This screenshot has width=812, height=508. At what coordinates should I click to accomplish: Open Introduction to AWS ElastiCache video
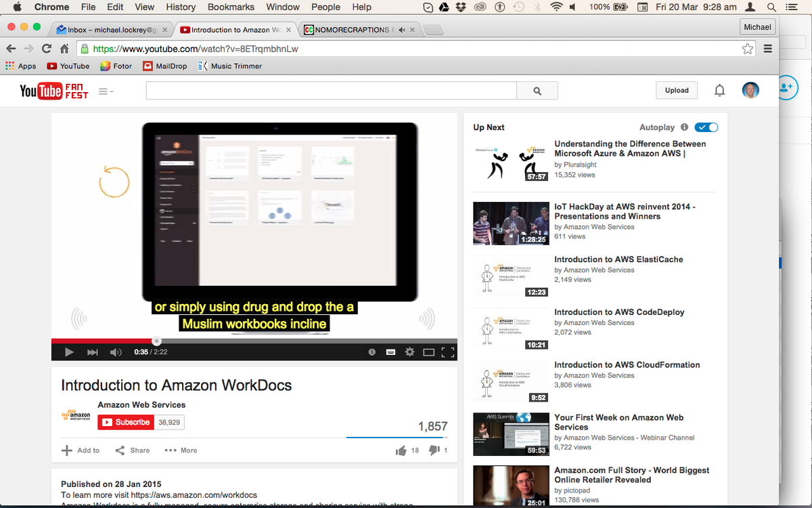click(618, 259)
